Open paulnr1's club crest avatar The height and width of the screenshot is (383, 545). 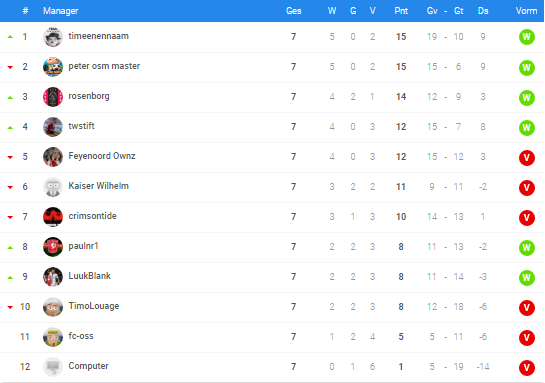click(53, 247)
